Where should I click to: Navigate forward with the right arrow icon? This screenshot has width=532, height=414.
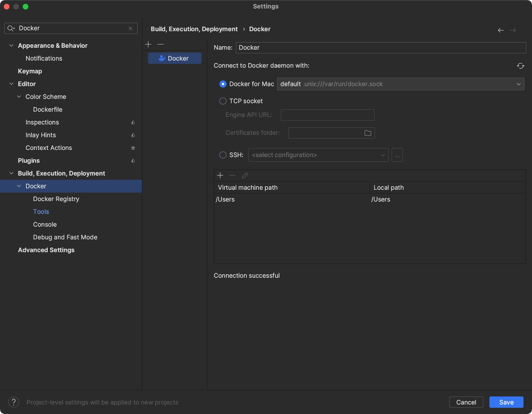pos(513,30)
